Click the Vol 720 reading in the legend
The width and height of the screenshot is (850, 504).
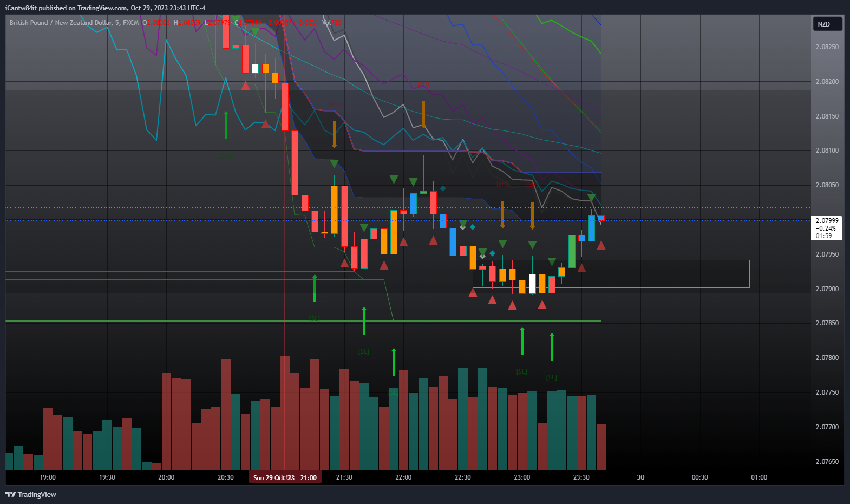point(332,23)
